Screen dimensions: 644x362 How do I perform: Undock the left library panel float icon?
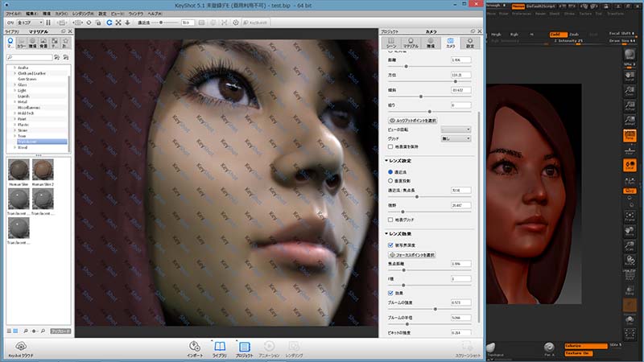tap(64, 31)
